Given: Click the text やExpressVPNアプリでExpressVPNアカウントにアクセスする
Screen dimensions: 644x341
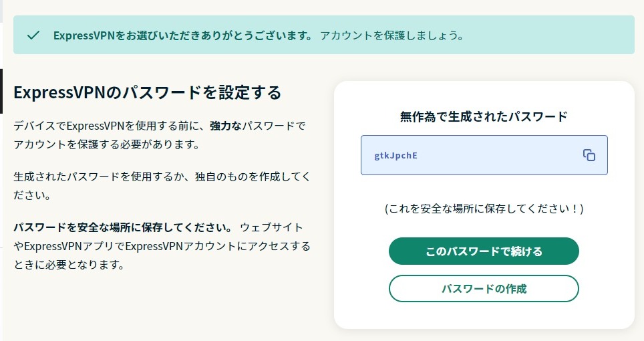Looking at the screenshot, I should coord(162,246).
